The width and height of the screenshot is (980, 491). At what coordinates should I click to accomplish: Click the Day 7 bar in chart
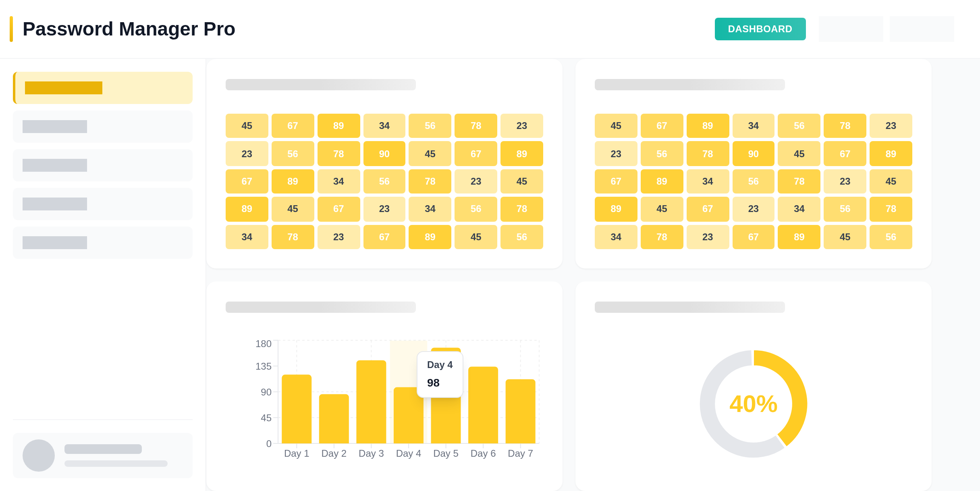coord(520,411)
